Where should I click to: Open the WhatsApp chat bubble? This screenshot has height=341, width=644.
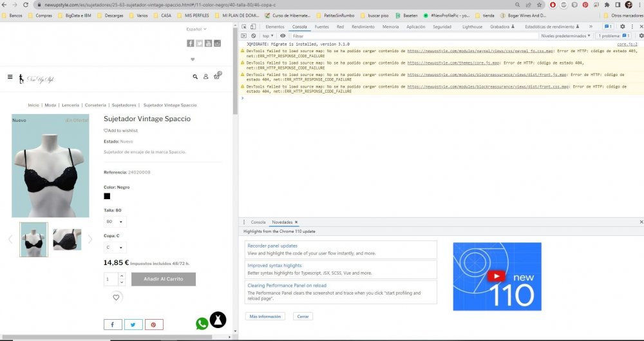coord(202,324)
